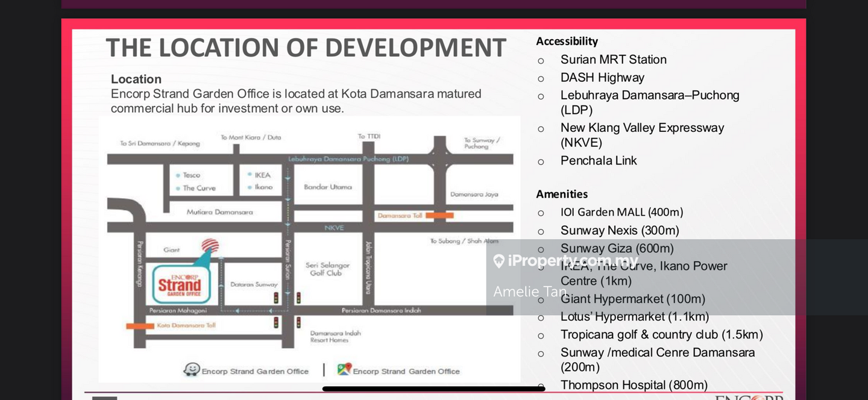Click the blue dot beside Tesco
868x400 pixels.
[178, 175]
